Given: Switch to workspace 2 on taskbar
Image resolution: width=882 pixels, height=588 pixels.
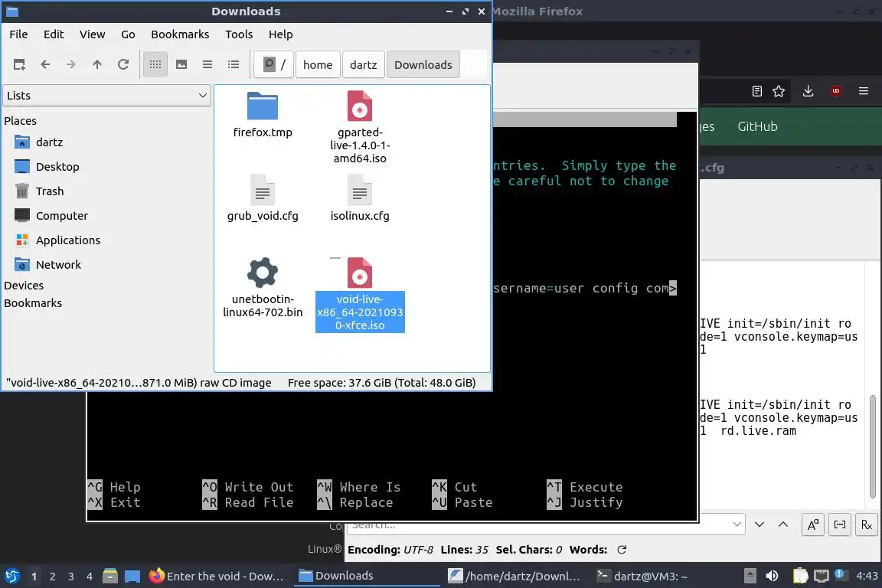Looking at the screenshot, I should coord(52,577).
